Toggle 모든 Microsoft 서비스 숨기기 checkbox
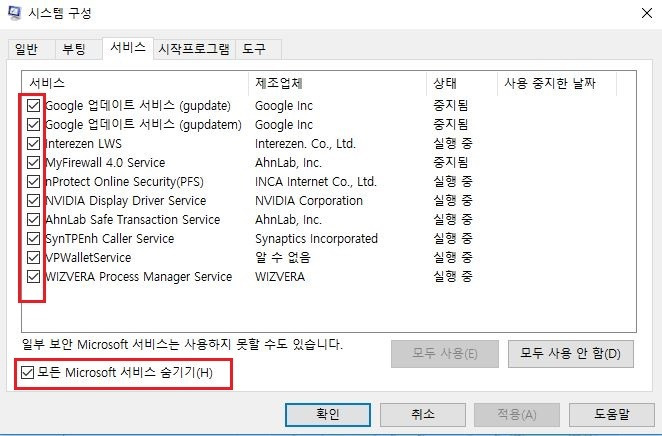The image size is (662, 436). tap(27, 372)
